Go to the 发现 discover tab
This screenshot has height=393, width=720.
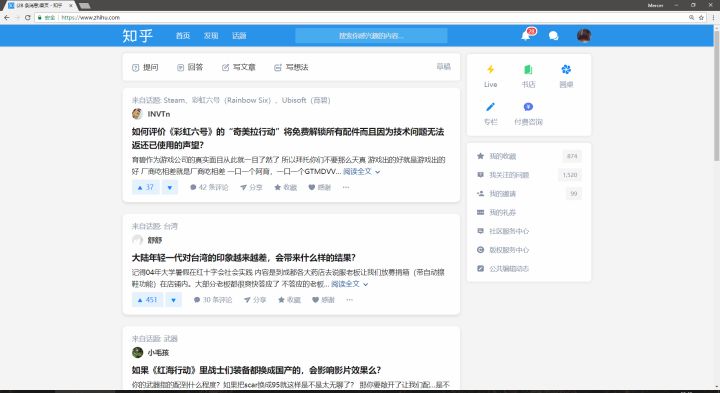[x=211, y=36]
